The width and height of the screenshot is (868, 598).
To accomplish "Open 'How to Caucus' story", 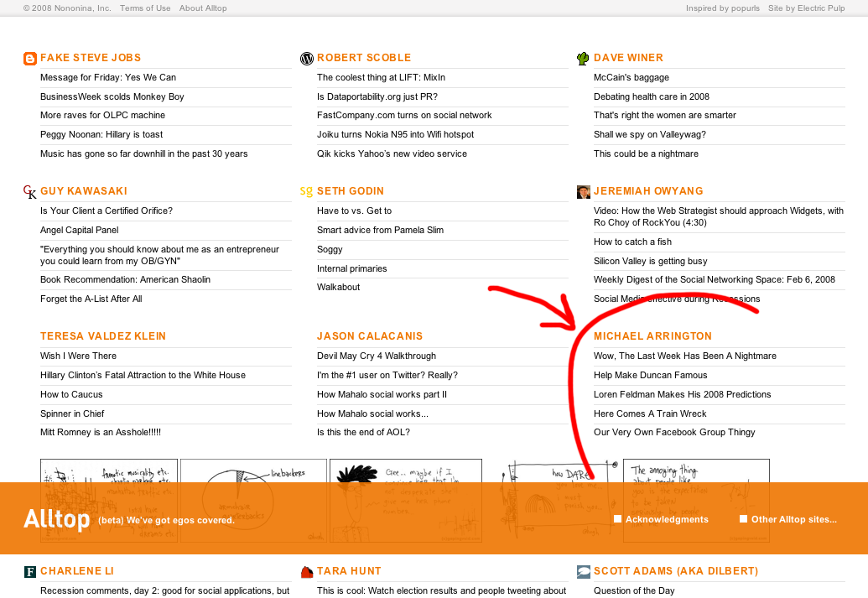I will 70,395.
